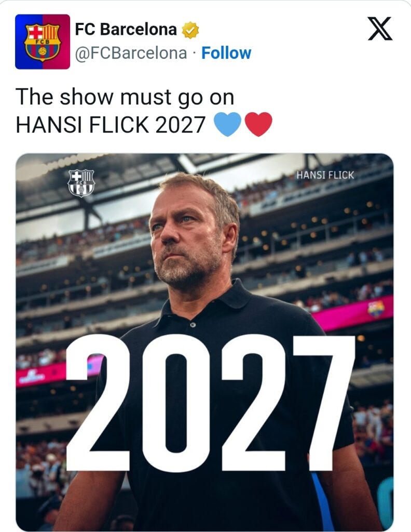Click the "The show must go on" text
Screen dimensions: 411x532
(x=125, y=97)
